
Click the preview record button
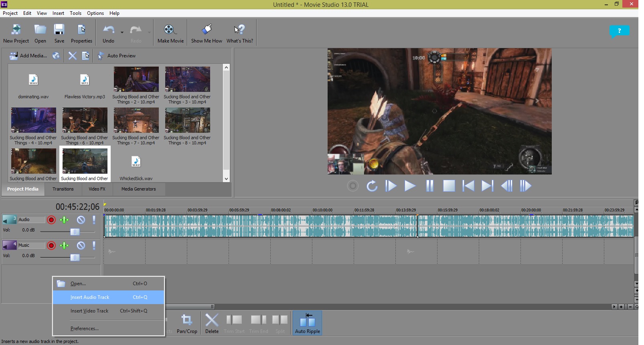353,186
